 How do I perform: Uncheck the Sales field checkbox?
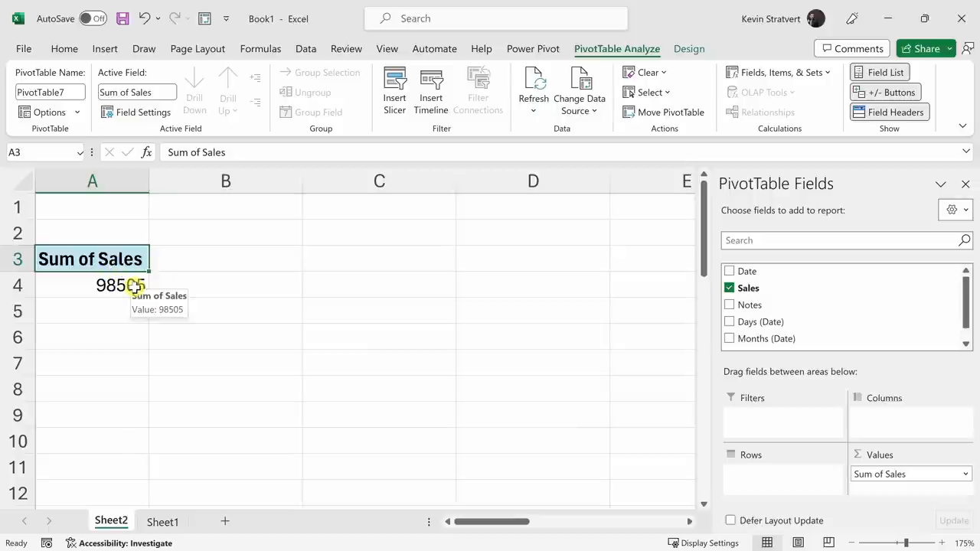(x=730, y=288)
